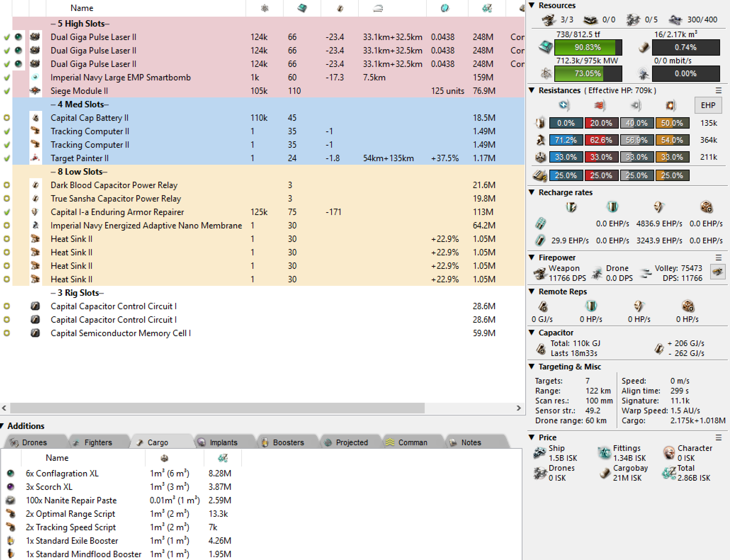This screenshot has width=730, height=560.
Task: Click the Imperial Navy Large EMP Smartbomb icon
Action: pyautogui.click(x=35, y=77)
